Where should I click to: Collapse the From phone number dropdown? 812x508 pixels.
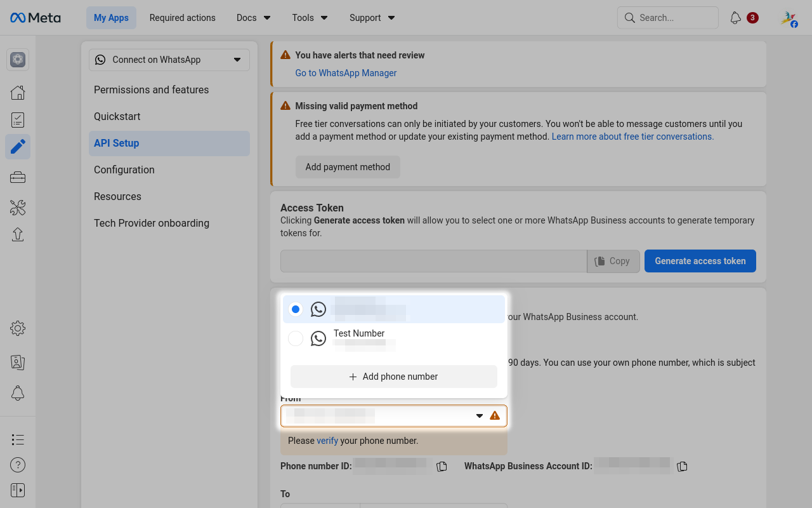480,416
